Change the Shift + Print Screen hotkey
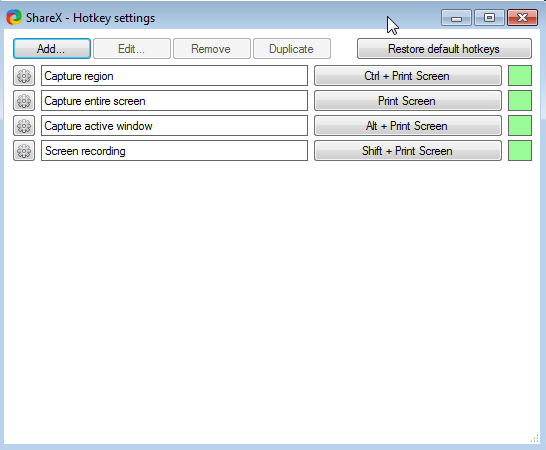 pyautogui.click(x=408, y=151)
